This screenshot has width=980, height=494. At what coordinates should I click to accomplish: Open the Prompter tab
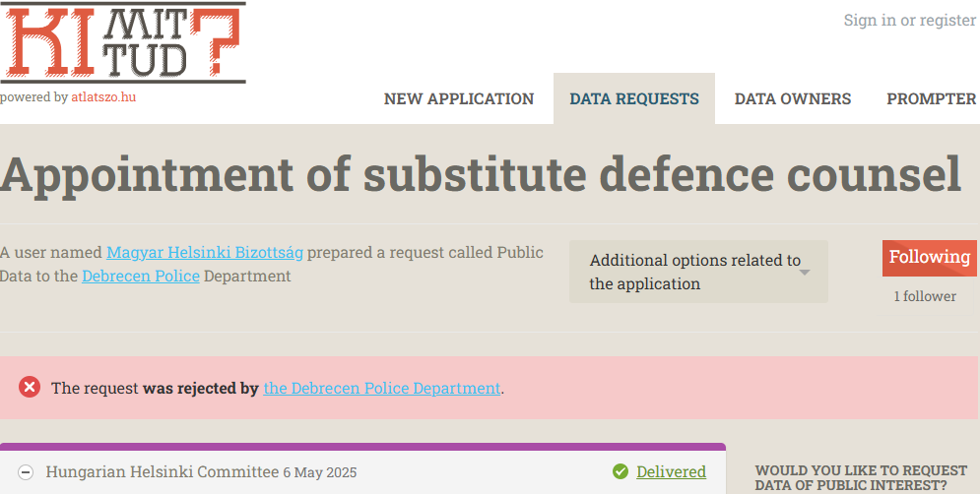pos(932,98)
